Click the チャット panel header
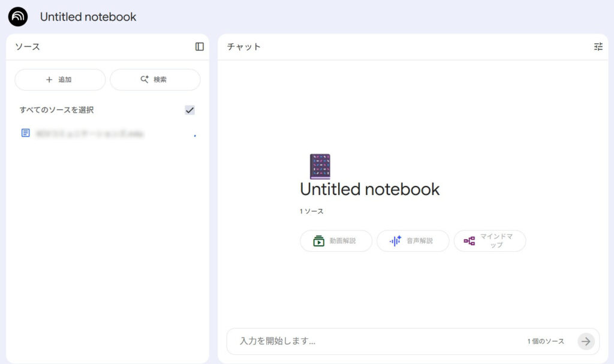Viewport: 614px width, 364px height. (243, 47)
